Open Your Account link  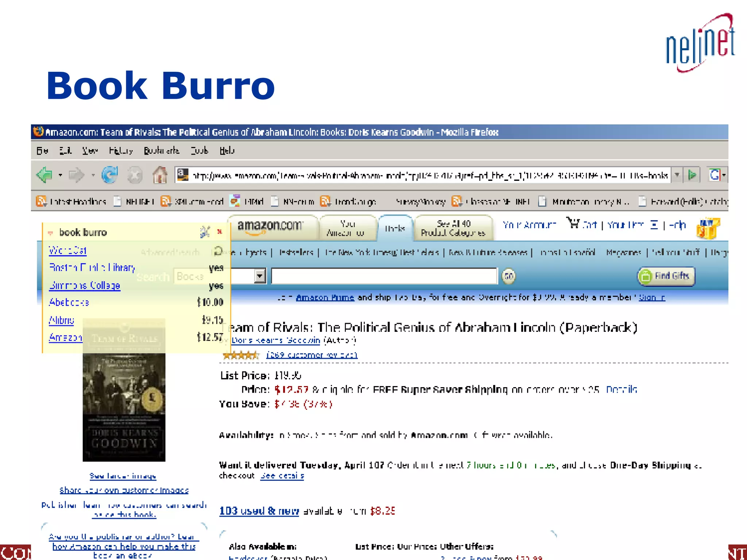coord(529,225)
